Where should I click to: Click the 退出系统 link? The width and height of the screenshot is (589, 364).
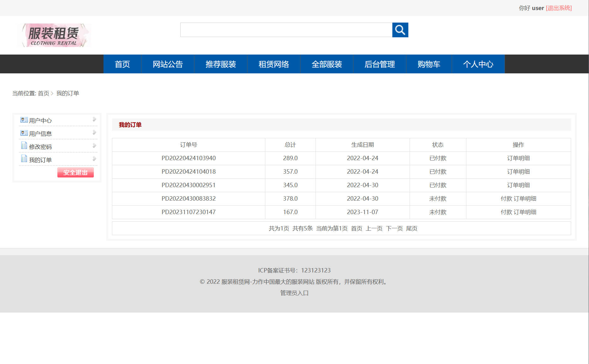[559, 8]
